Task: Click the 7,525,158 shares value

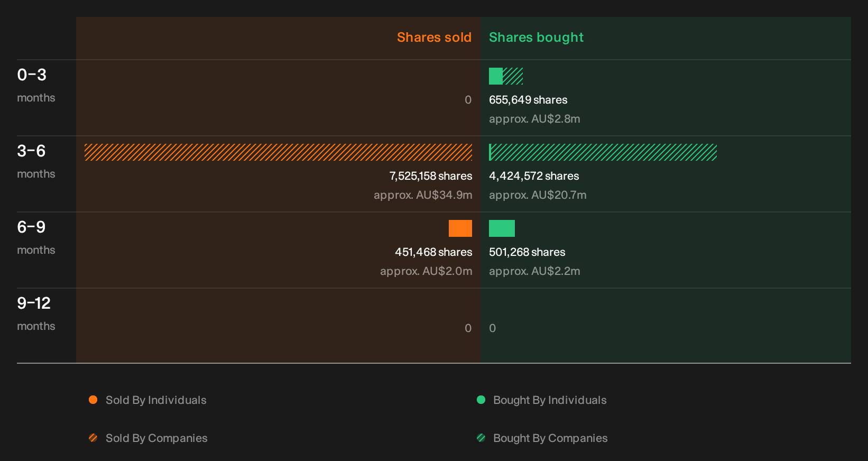Action: click(431, 176)
